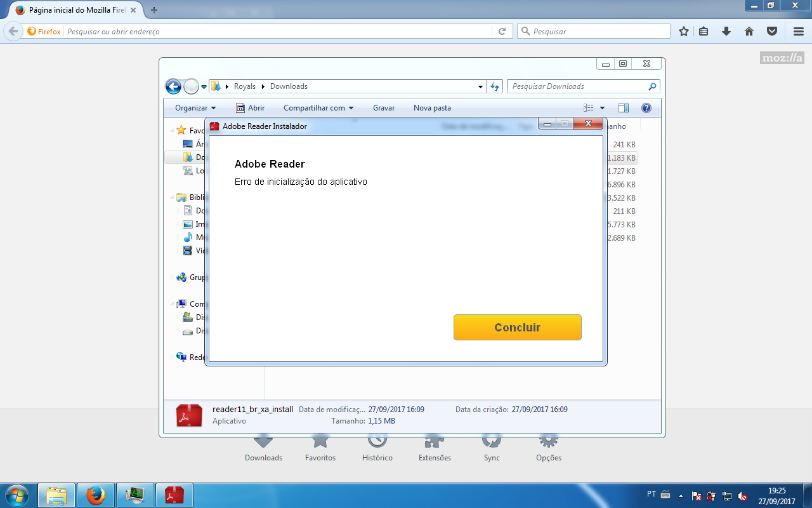Click the Adobe Reader installer taskbar icon
This screenshot has width=812, height=508.
coord(174,495)
